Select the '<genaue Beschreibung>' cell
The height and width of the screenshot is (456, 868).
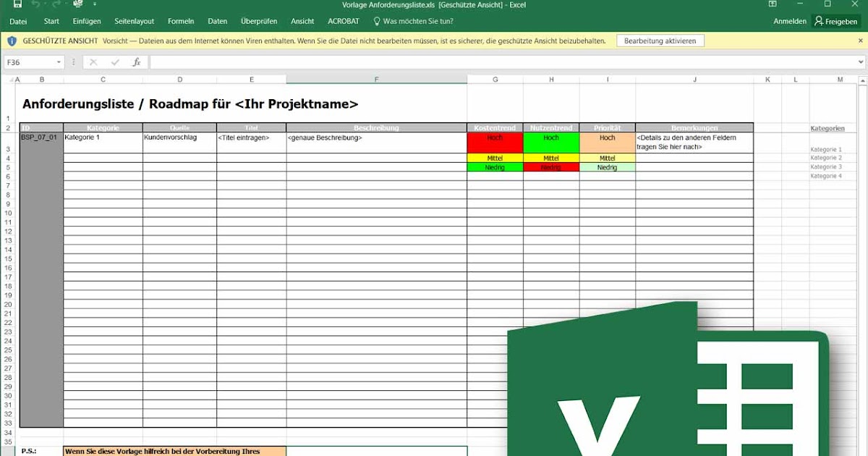coord(376,143)
